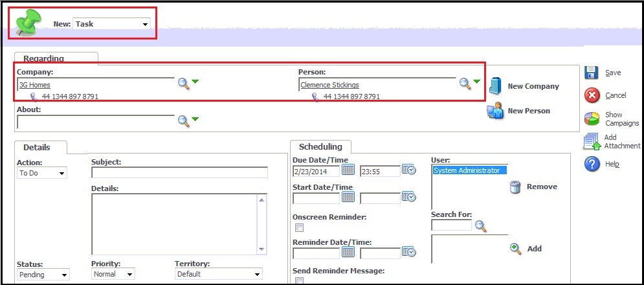Click the Search For magnifier icon
The height and width of the screenshot is (285, 644).
480,226
